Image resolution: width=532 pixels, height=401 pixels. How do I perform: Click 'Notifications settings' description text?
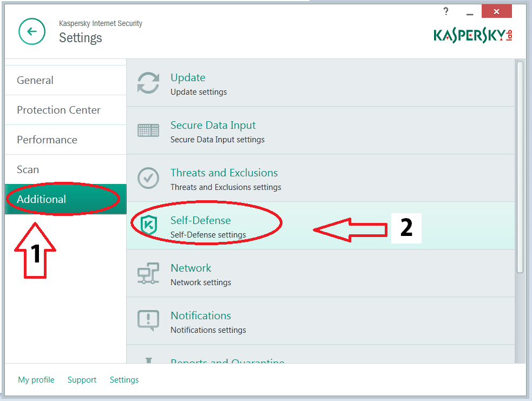click(208, 330)
